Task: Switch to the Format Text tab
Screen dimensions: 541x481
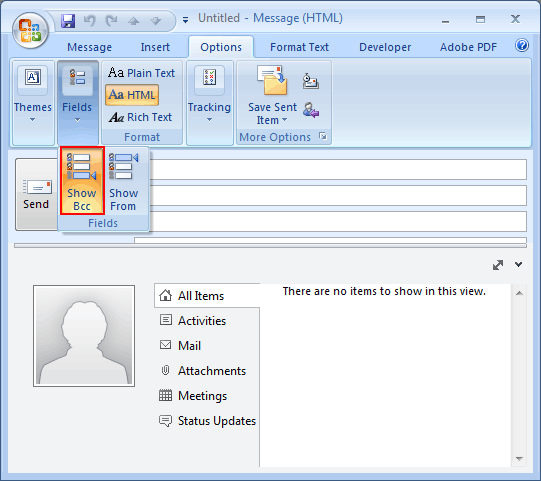Action: (299, 47)
